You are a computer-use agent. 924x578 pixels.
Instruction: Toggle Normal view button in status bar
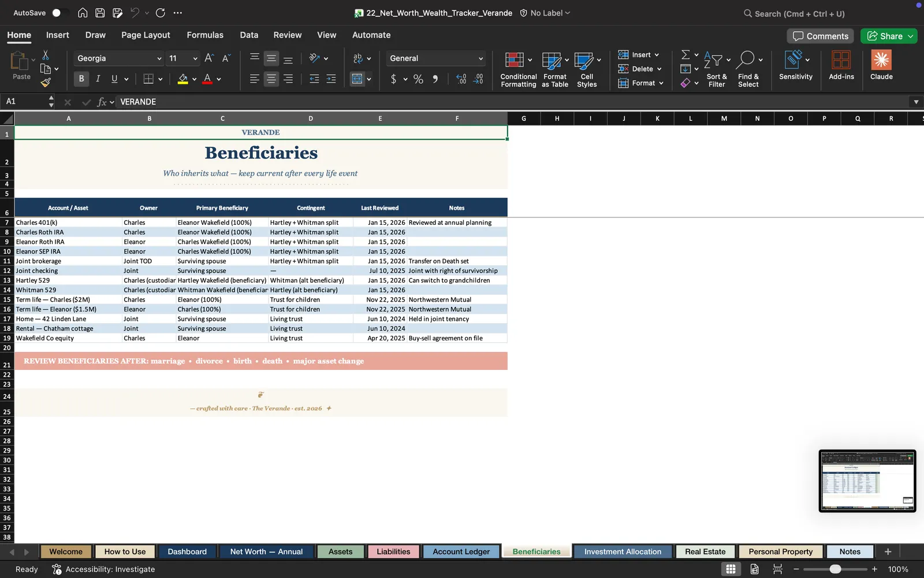click(x=731, y=569)
